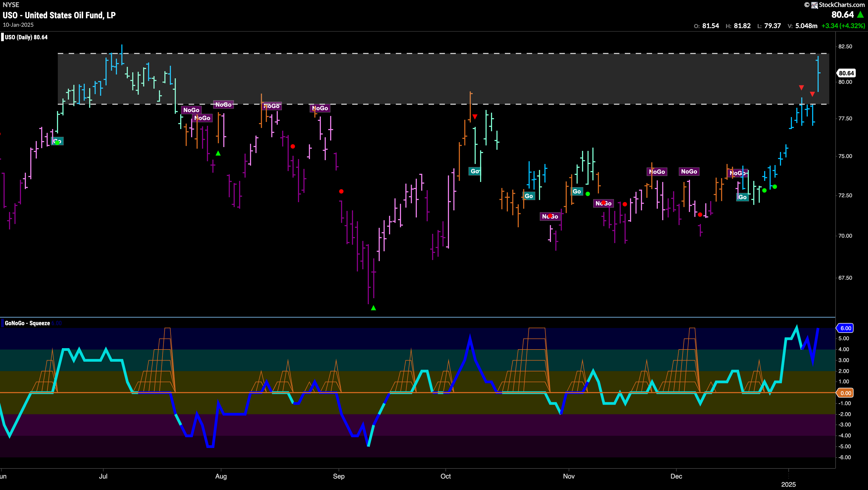Click the Sep label on the time axis
This screenshot has height=490, width=868.
click(339, 477)
